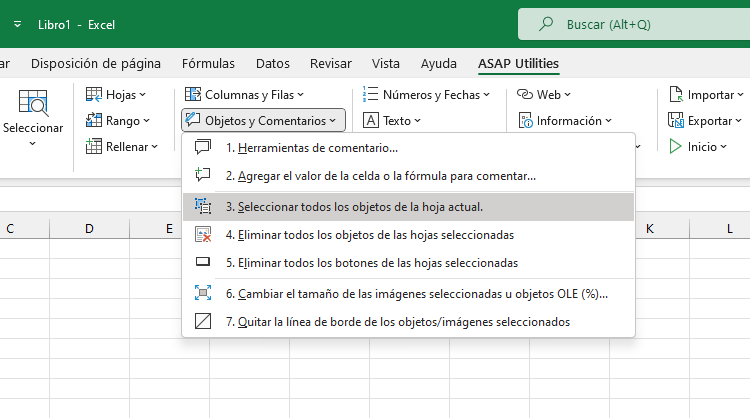This screenshot has width=750, height=418.
Task: Click the no-border icon for item 7
Action: (203, 321)
